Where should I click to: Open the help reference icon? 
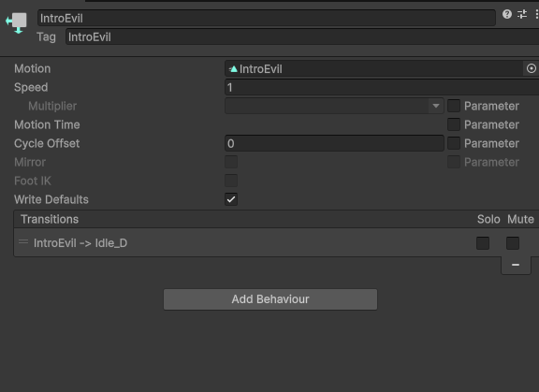[x=506, y=14]
